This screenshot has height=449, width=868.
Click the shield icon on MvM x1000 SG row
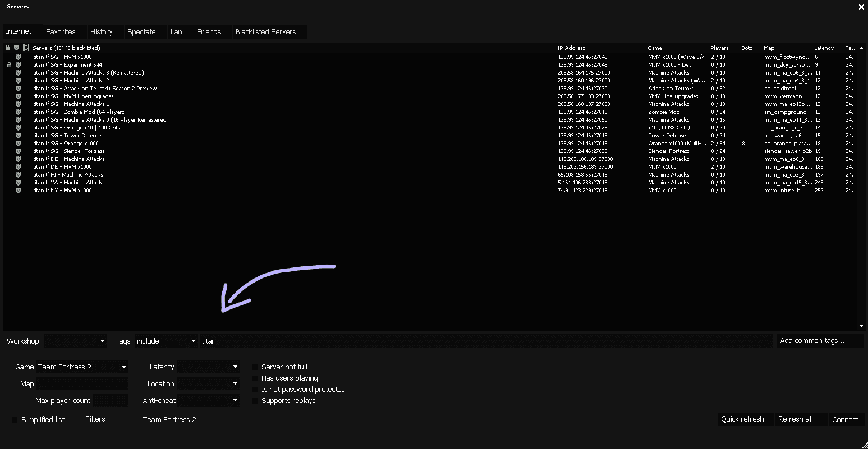point(18,57)
